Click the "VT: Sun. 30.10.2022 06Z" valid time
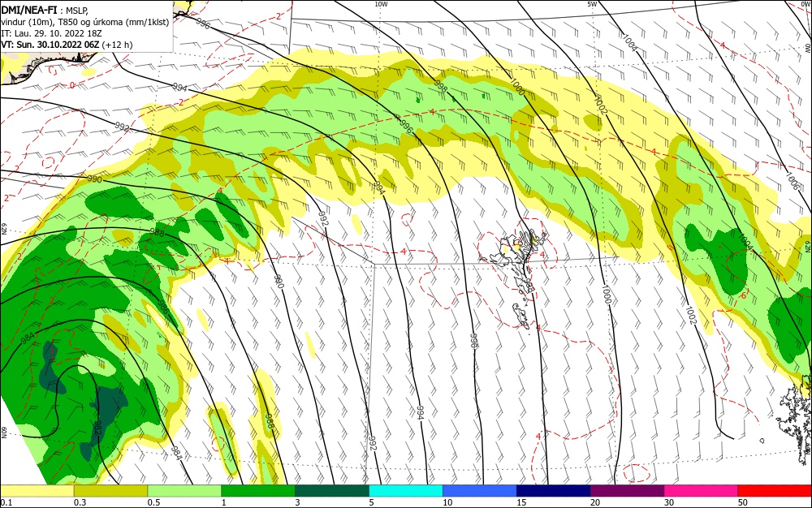This screenshot has height=508, width=812. coord(50,45)
